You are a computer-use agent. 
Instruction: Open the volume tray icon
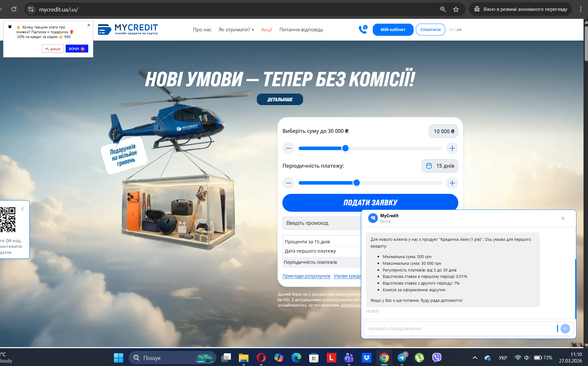click(527, 358)
